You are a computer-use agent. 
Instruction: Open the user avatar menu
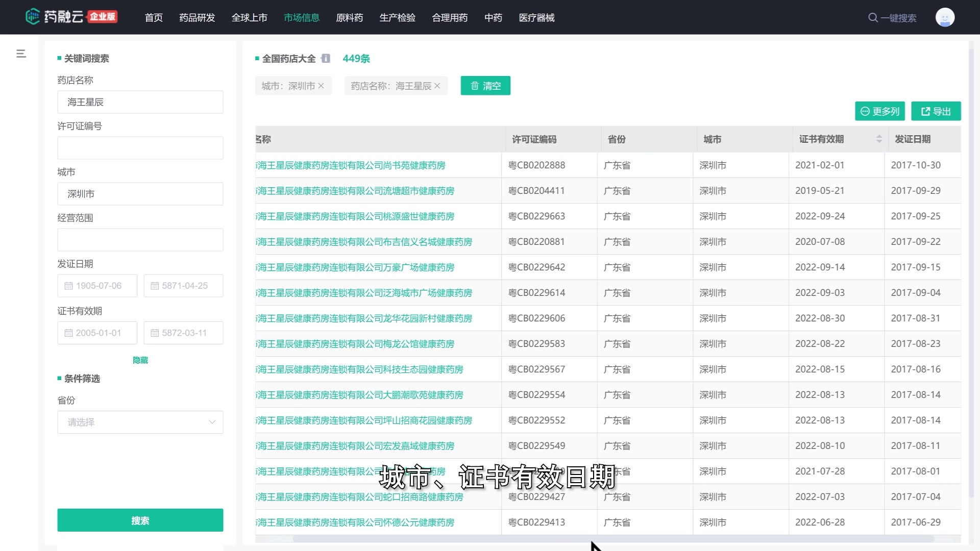[945, 17]
